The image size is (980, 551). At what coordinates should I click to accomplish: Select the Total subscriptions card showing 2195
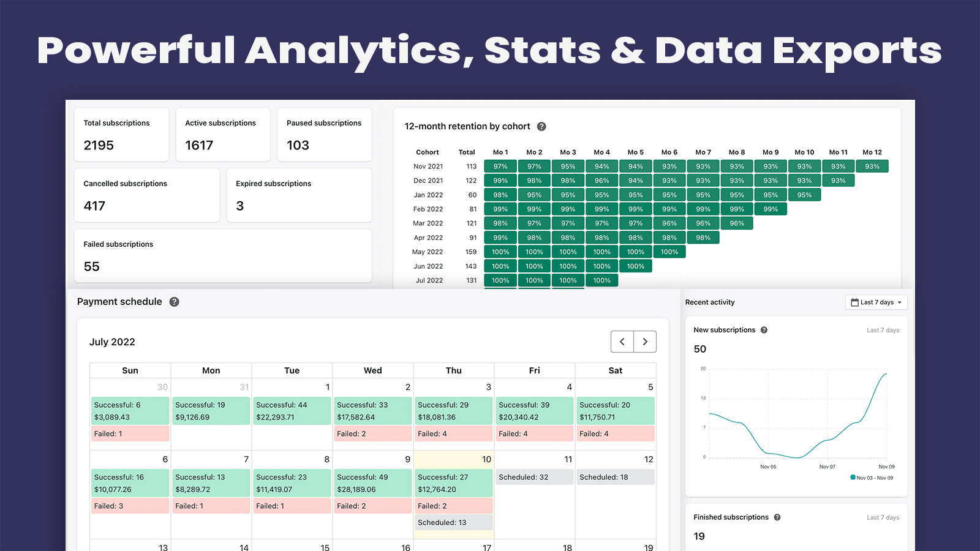point(121,135)
